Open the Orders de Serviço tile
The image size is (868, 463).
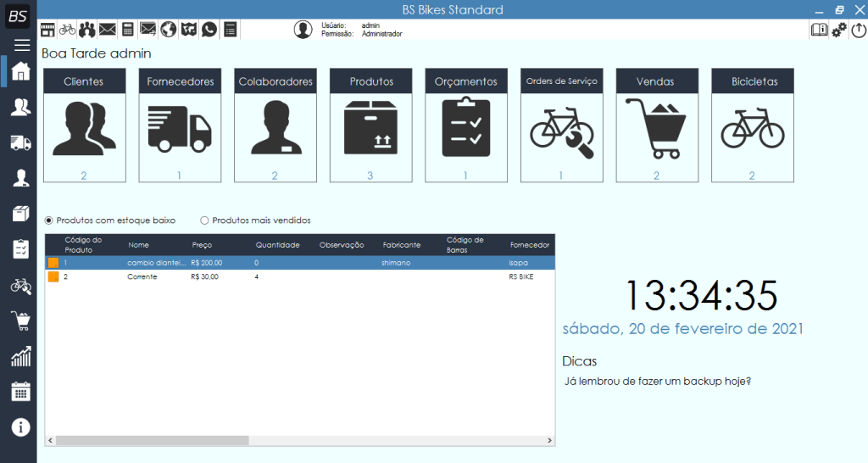point(561,126)
